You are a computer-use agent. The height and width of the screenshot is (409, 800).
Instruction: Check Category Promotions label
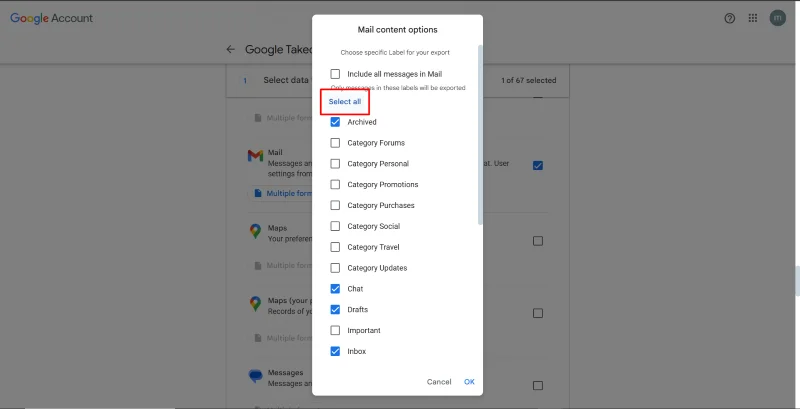(335, 185)
